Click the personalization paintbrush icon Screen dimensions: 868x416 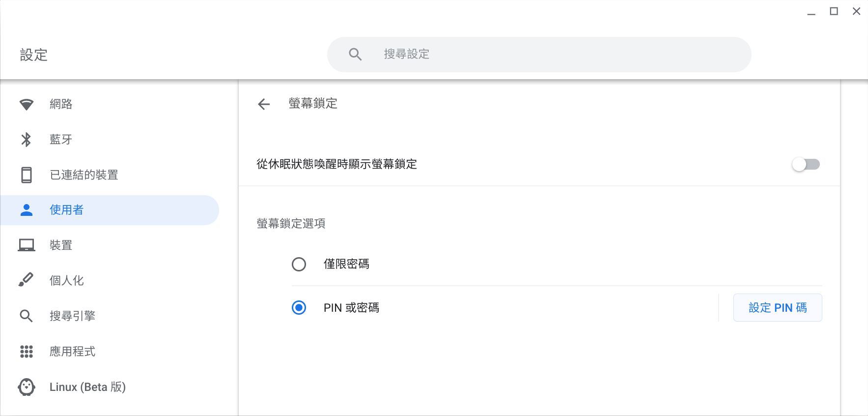pyautogui.click(x=27, y=280)
